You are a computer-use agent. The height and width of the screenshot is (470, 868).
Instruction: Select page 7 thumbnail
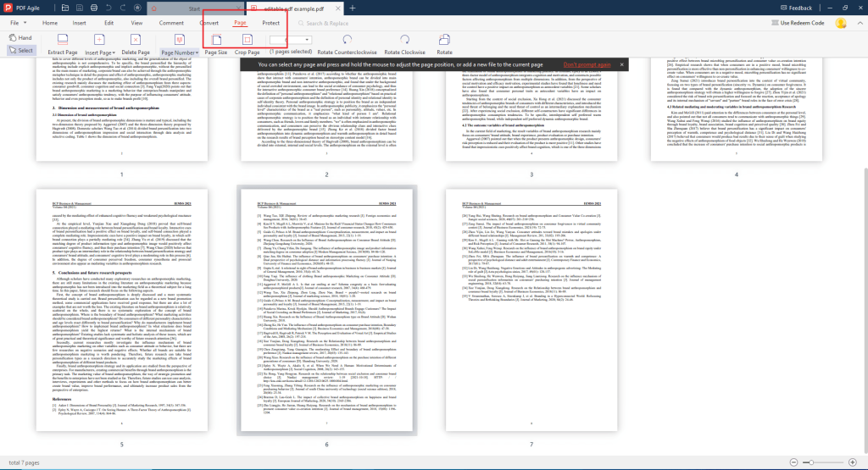[531, 310]
